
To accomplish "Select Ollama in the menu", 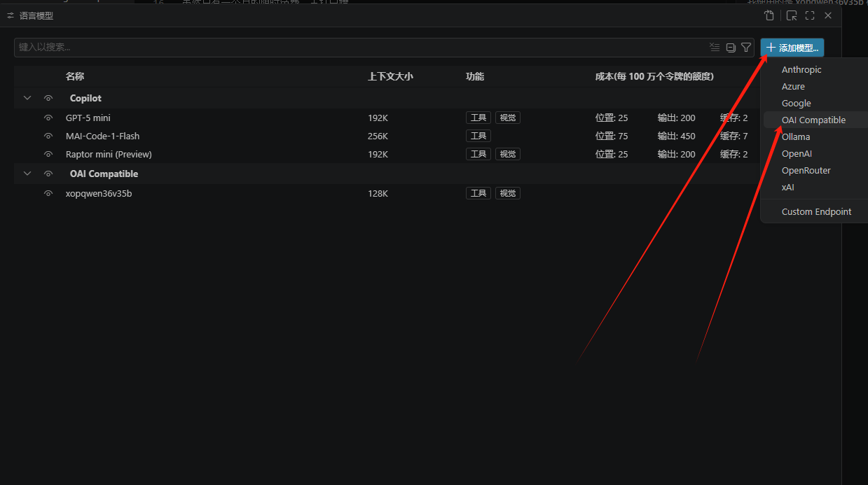I will [x=796, y=137].
